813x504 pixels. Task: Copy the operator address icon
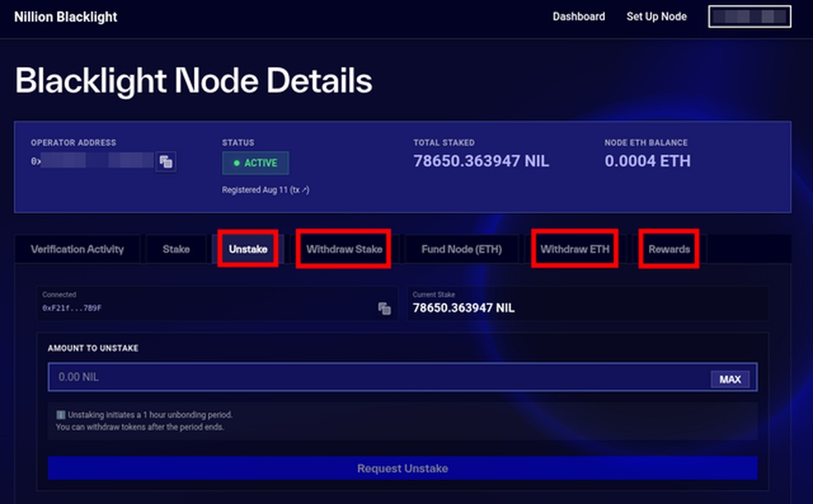(166, 162)
